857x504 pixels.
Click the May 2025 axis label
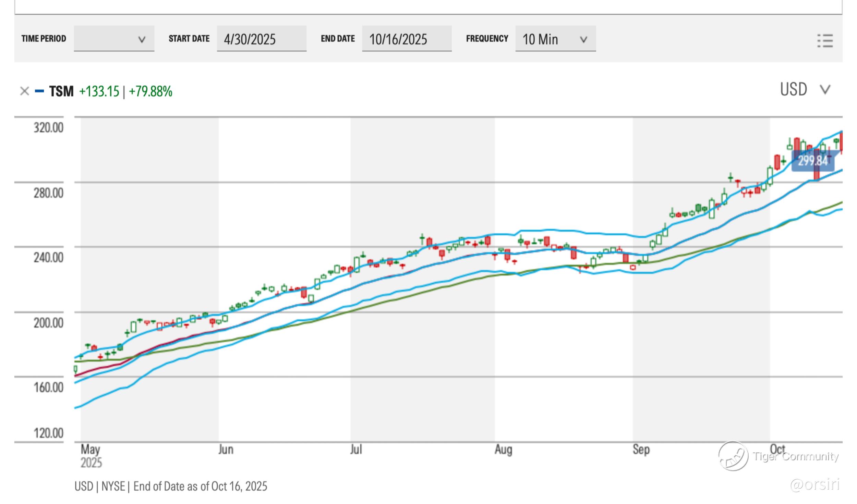(x=90, y=455)
